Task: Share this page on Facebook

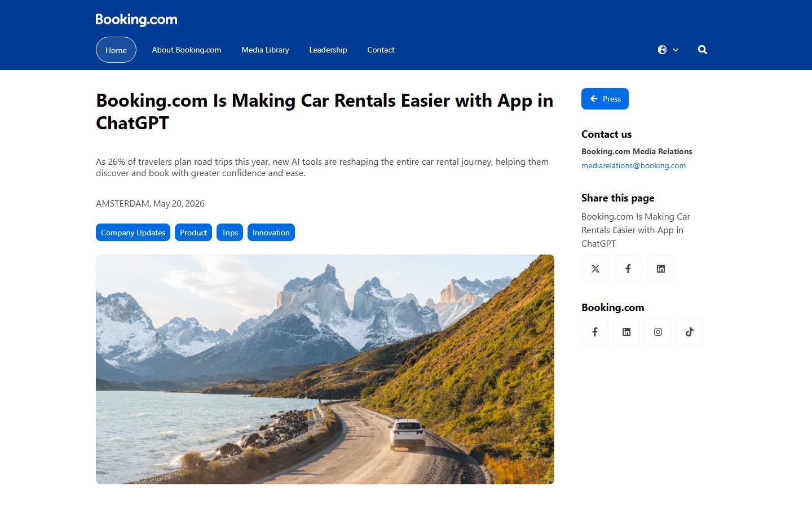Action: tap(628, 269)
